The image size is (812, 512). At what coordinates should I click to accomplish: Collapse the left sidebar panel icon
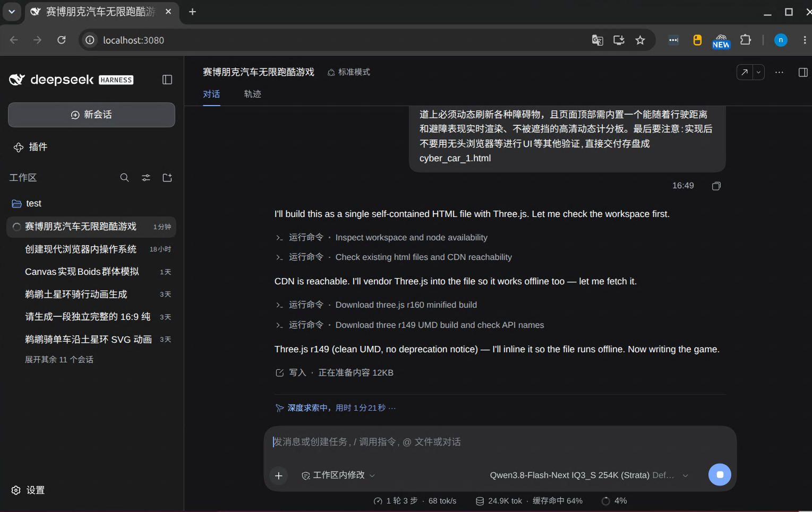167,80
